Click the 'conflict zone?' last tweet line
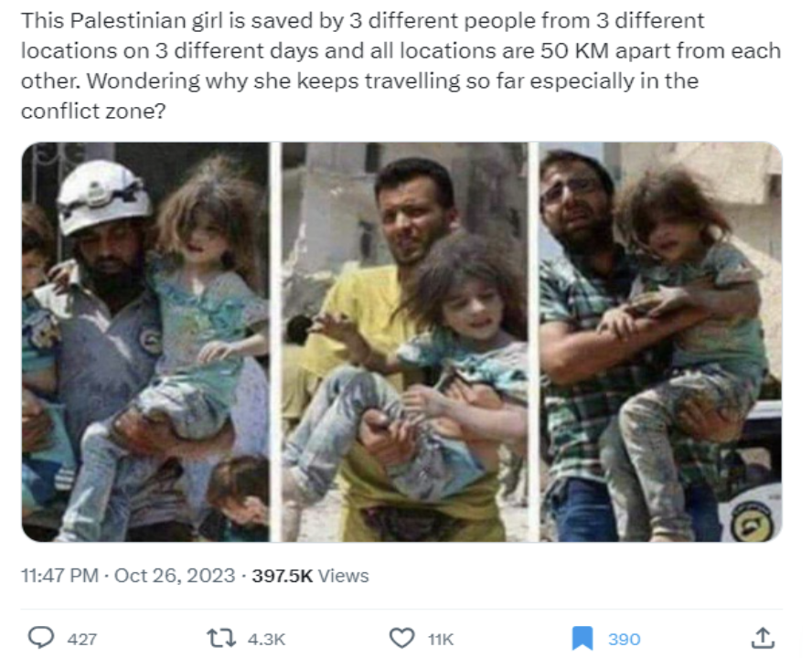Viewport: 812px width, 658px height. pos(93,111)
